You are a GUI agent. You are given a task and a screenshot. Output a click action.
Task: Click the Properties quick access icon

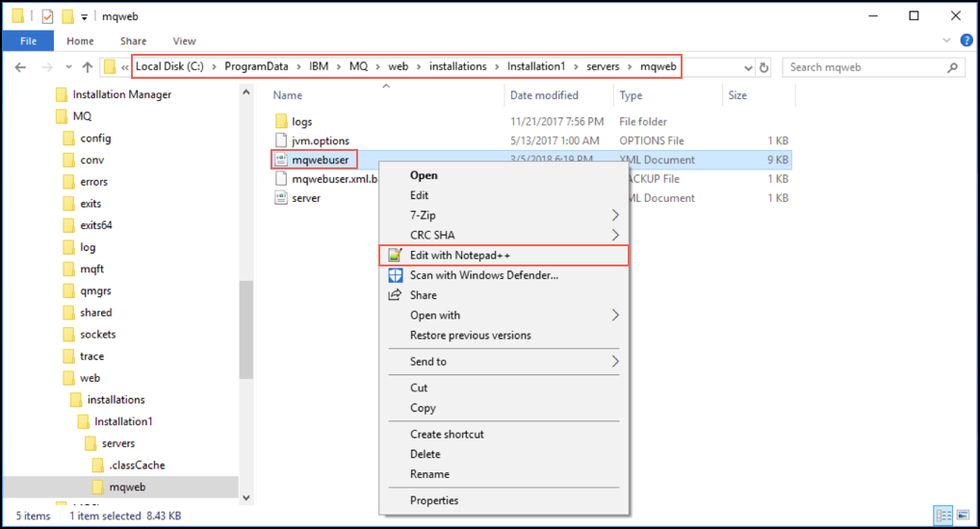[x=48, y=17]
